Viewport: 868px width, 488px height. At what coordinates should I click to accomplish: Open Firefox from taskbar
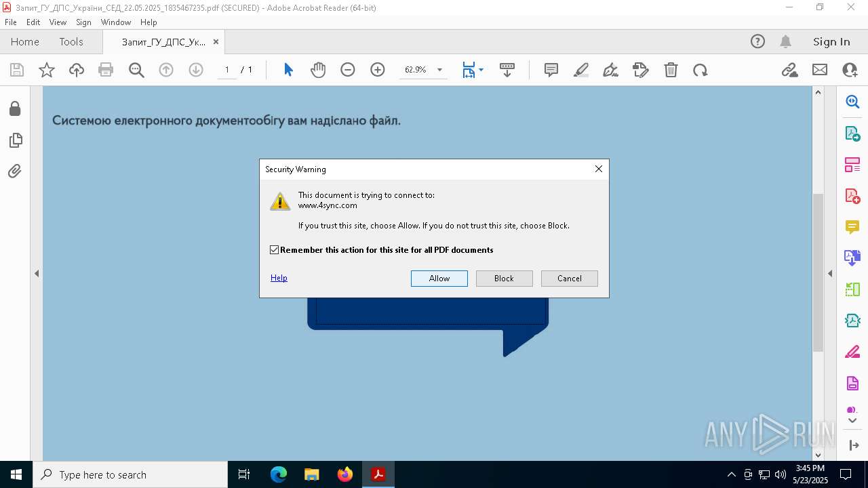click(x=345, y=474)
